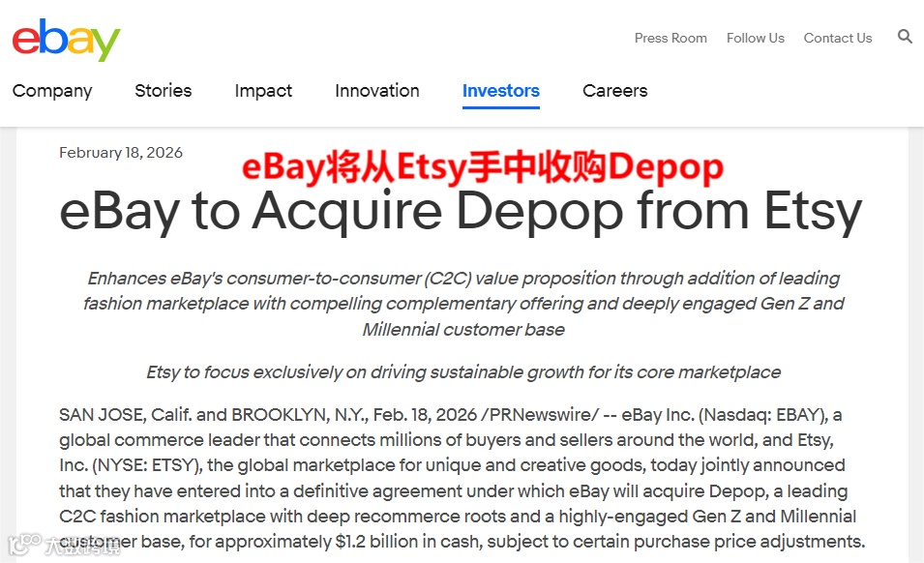This screenshot has height=563, width=924.
Task: Select the Investors tab
Action: [501, 91]
